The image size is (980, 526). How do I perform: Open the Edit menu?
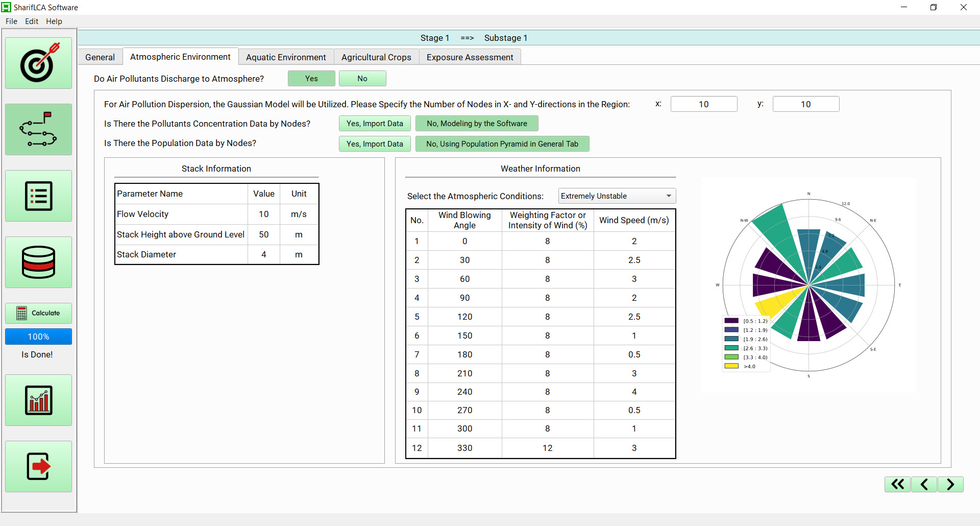click(x=32, y=21)
